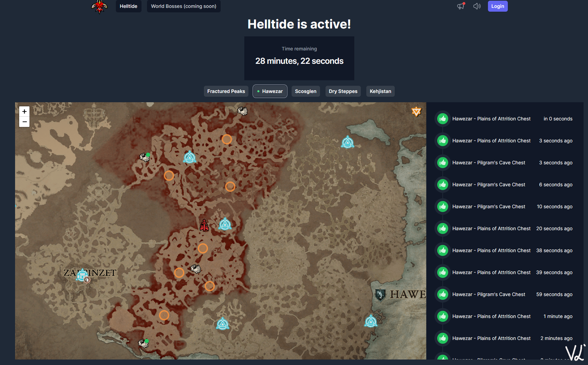Click the chest marker in the lower helltide zone
The height and width of the screenshot is (365, 588).
click(x=196, y=269)
